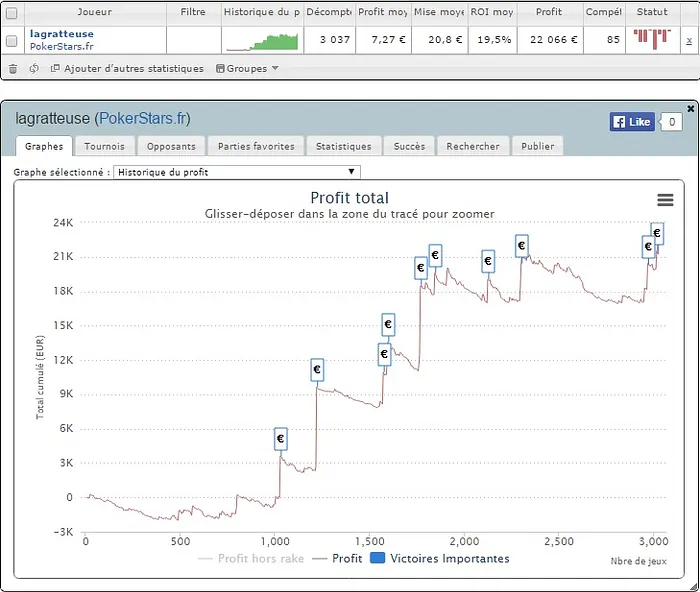Switch to the Rechercher tab
Viewport: 700px width, 592px height.
pos(473,146)
